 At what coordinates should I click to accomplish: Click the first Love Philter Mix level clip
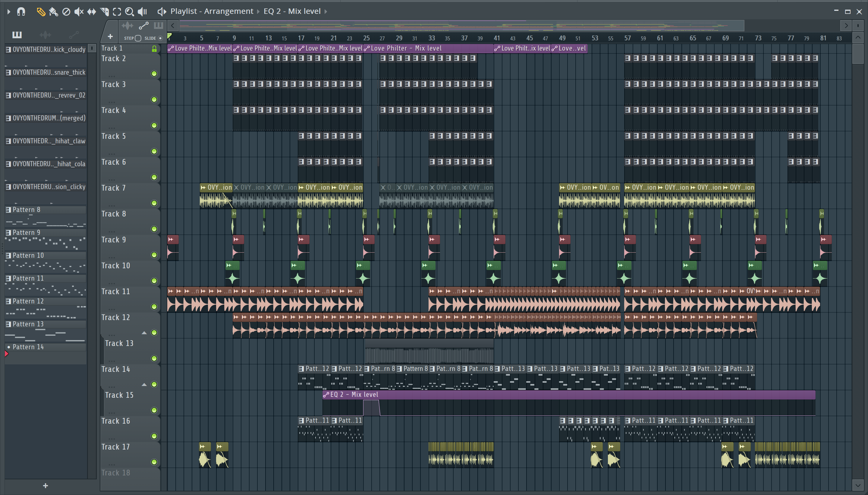pyautogui.click(x=200, y=48)
